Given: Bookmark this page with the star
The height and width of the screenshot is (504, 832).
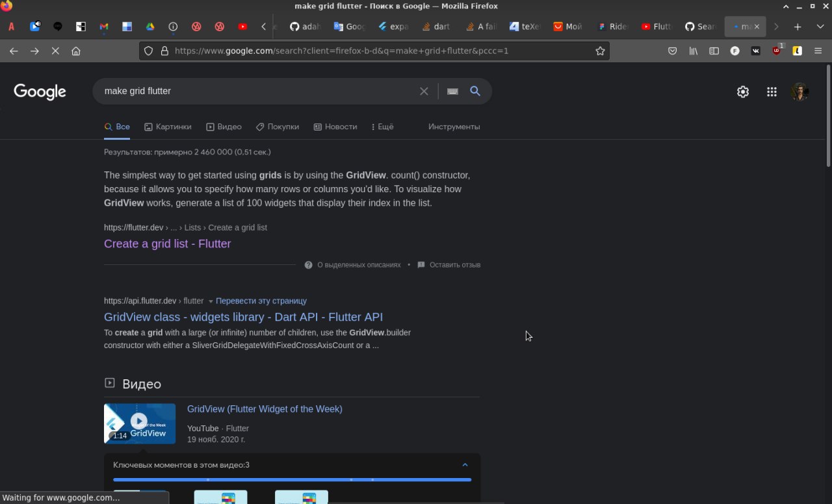Looking at the screenshot, I should pos(600,51).
